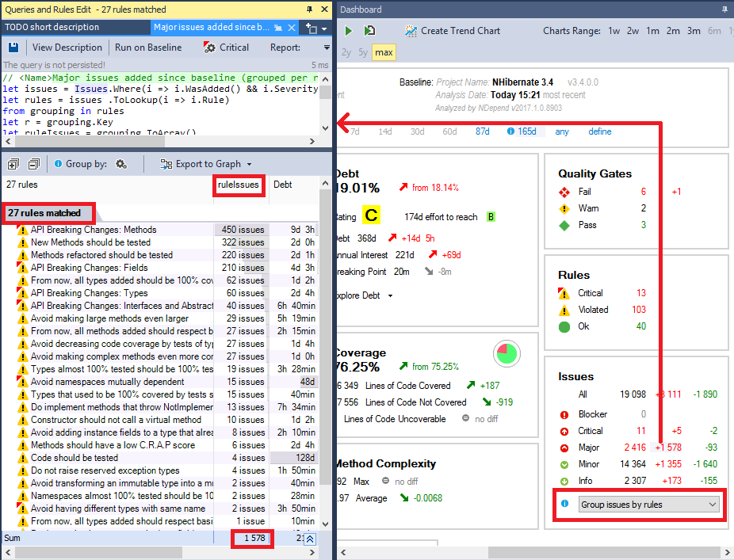Click the save query floppy disk icon
Viewport: 734px width, 560px height.
(13, 48)
